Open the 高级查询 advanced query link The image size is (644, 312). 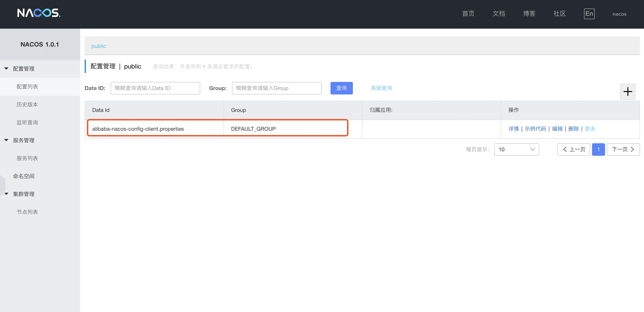point(381,88)
